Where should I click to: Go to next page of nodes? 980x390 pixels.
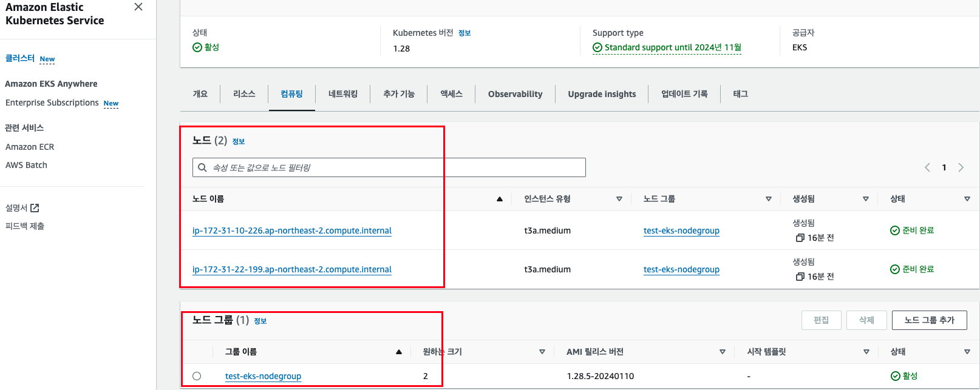[961, 167]
